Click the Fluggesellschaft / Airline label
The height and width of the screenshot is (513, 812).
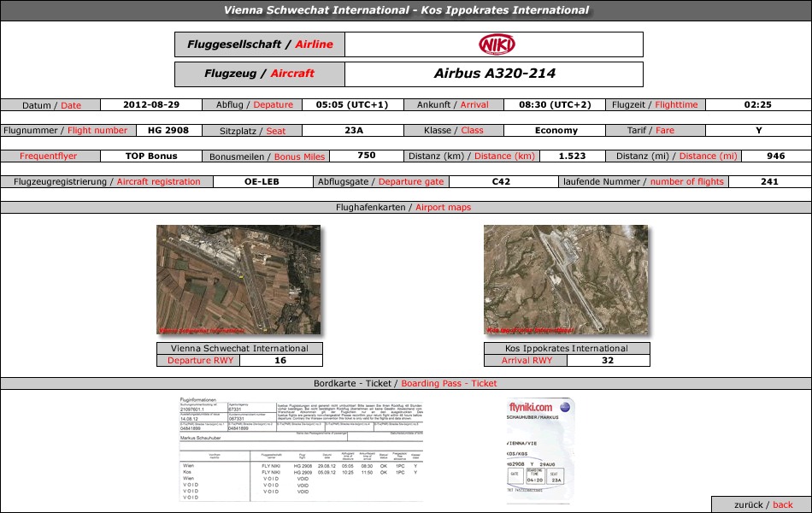[x=260, y=44]
